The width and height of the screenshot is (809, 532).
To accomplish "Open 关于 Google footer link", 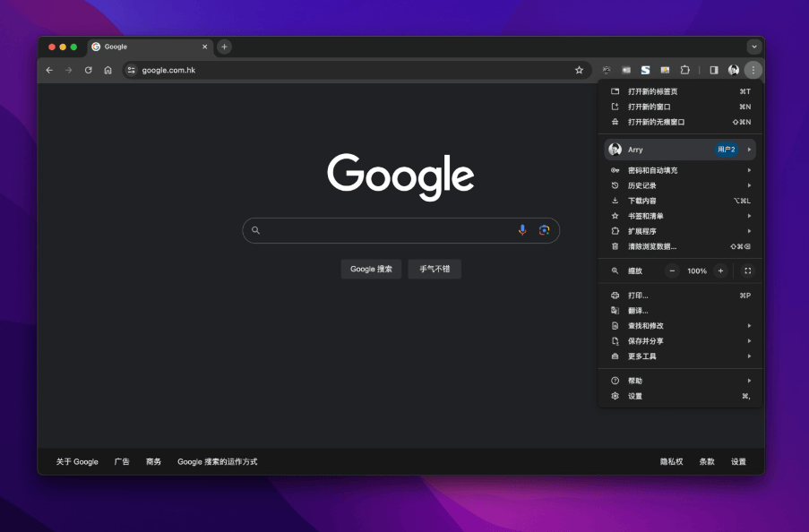I will (77, 462).
